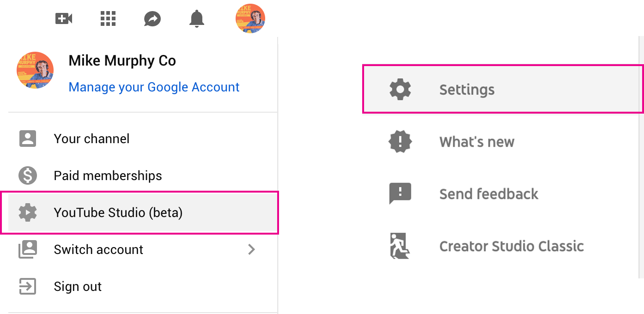Open the YouTube apps grid icon

point(108,19)
